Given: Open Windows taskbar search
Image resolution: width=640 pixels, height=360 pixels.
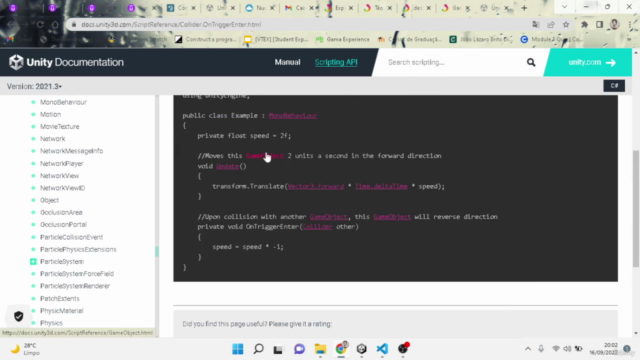Looking at the screenshot, I should (x=258, y=349).
